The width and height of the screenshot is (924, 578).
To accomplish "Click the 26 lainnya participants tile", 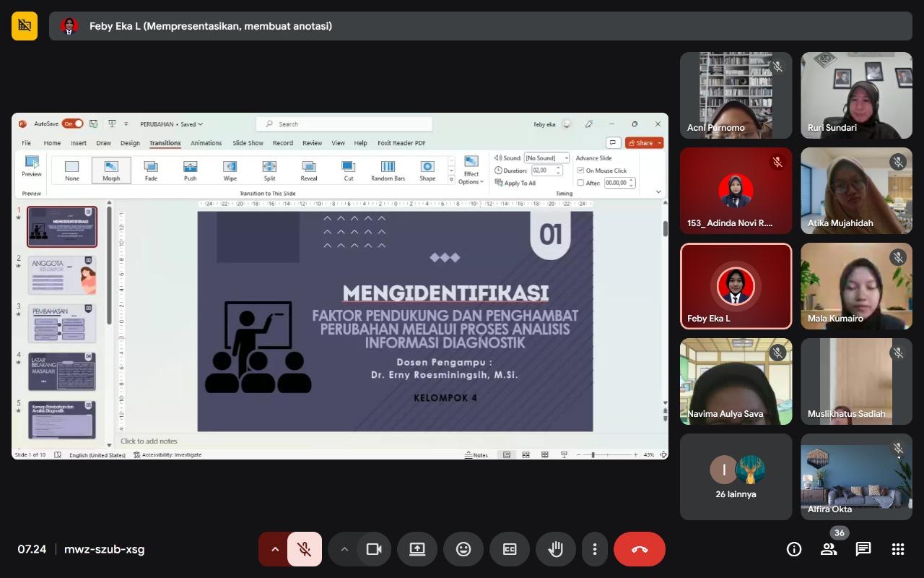I will pos(736,477).
